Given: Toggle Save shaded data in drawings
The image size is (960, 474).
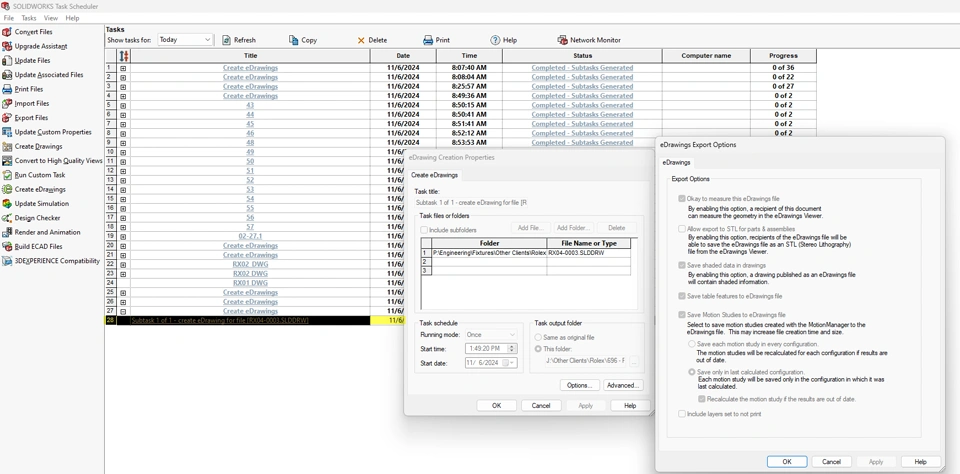Looking at the screenshot, I should [681, 265].
